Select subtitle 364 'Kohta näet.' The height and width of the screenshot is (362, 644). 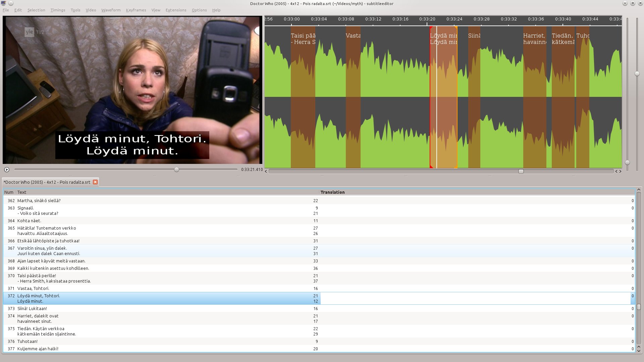pyautogui.click(x=319, y=221)
